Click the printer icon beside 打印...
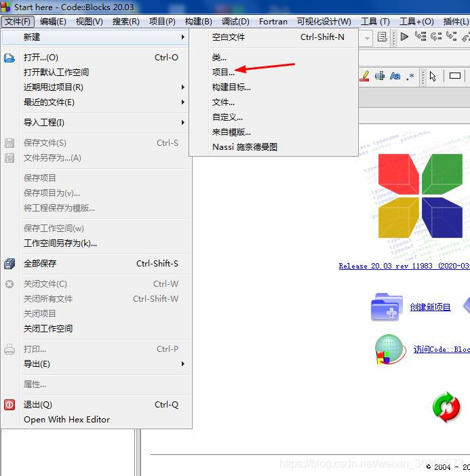Image resolution: width=470 pixels, height=476 pixels. point(9,349)
